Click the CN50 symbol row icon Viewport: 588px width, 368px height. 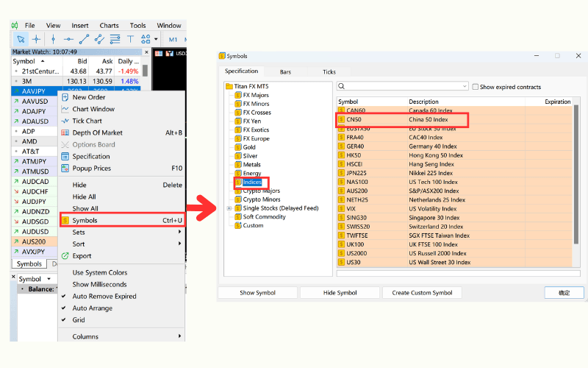point(342,119)
